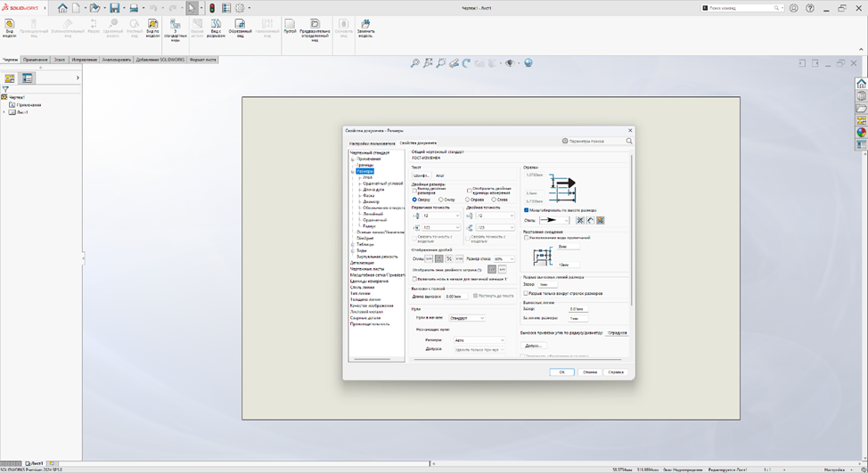Select the Диаметр item in options tree
Screen dimensions: 868x473
pyautogui.click(x=371, y=202)
